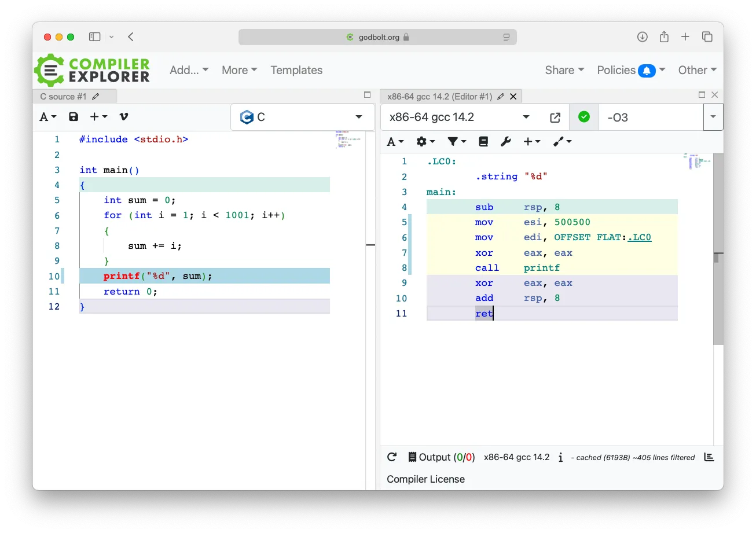Viewport: 756px width, 533px height.
Task: Show compiler info via the i icon
Action: 560,457
